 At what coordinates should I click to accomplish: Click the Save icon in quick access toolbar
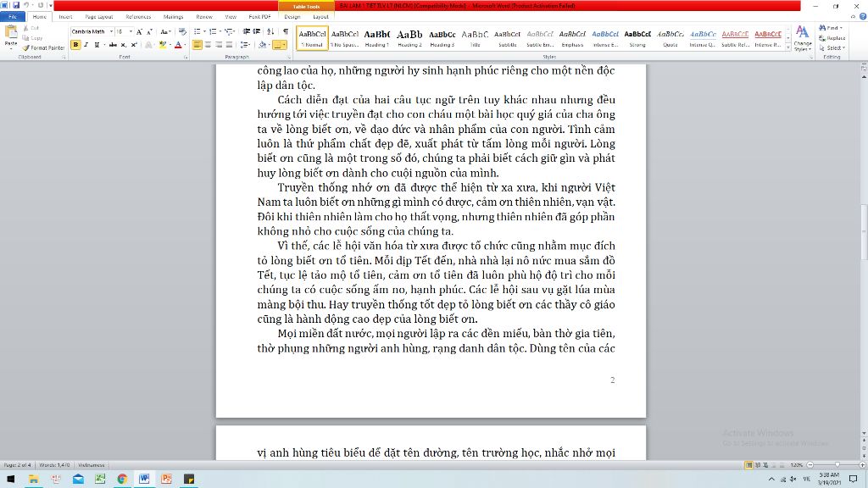tap(16, 5)
